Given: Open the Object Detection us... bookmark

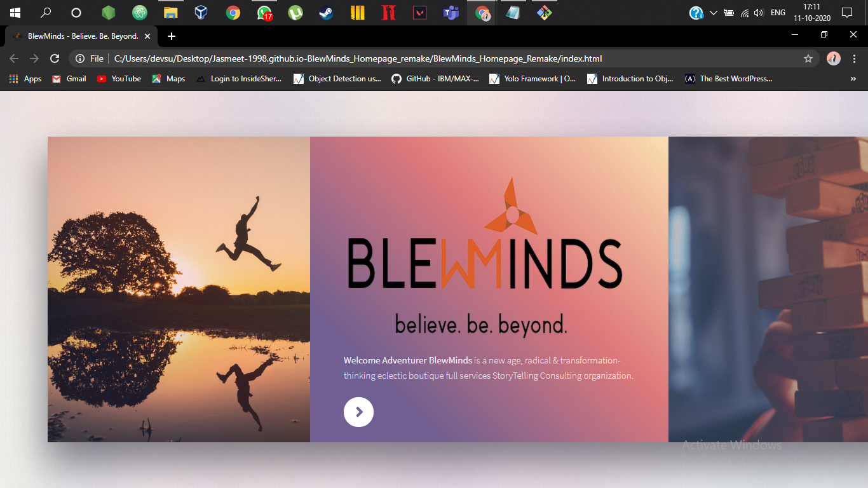Looking at the screenshot, I should coord(337,79).
